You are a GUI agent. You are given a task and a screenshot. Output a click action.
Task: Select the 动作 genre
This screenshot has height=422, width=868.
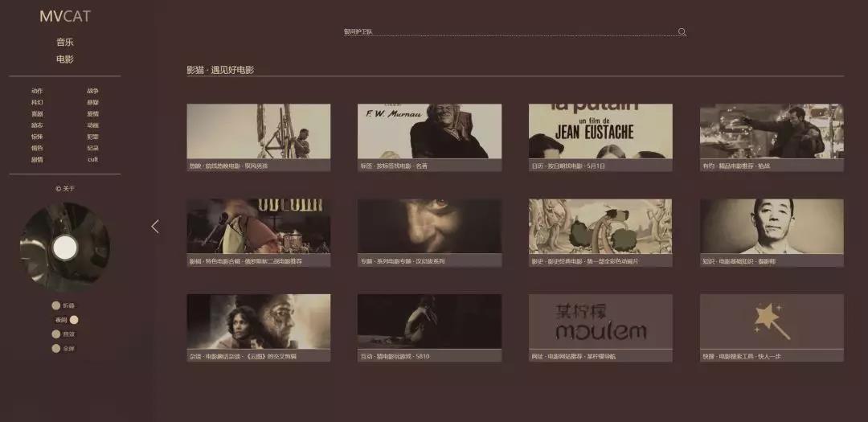37,91
